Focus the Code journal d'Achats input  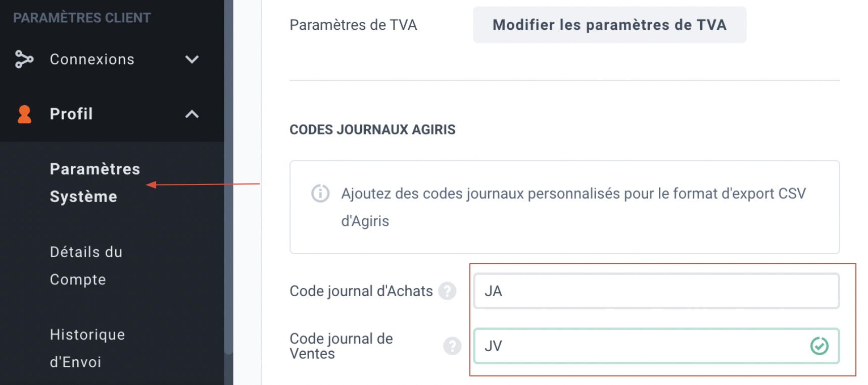tap(656, 291)
